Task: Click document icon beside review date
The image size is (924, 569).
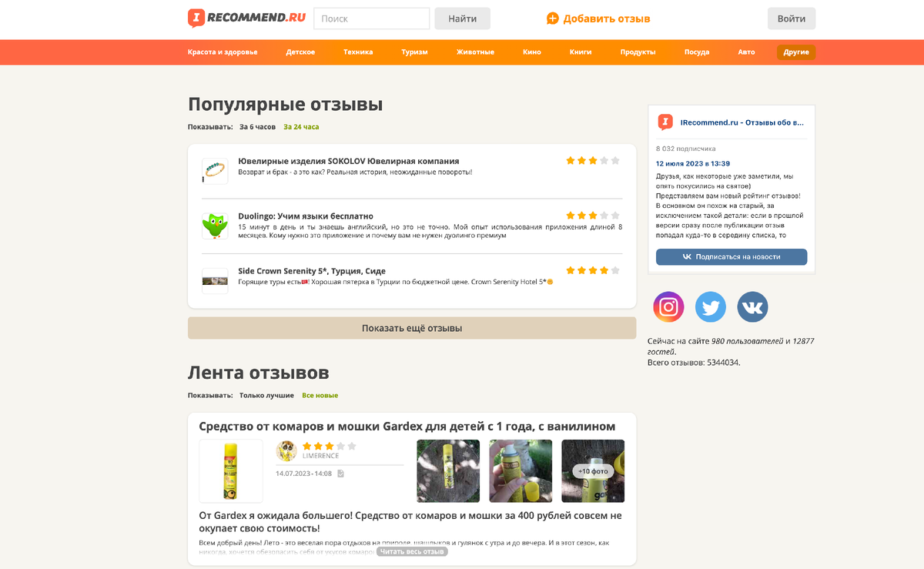Action: [341, 474]
